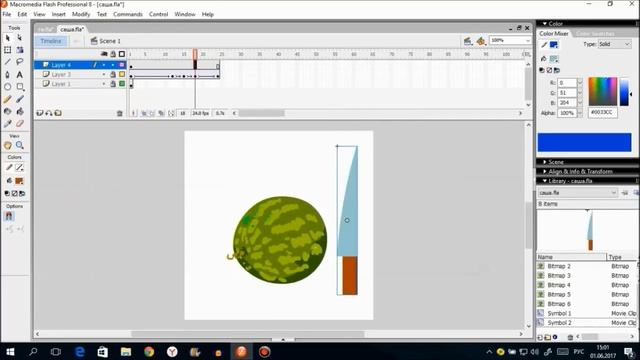The height and width of the screenshot is (360, 640).
Task: Select the Subselection tool
Action: (20, 38)
